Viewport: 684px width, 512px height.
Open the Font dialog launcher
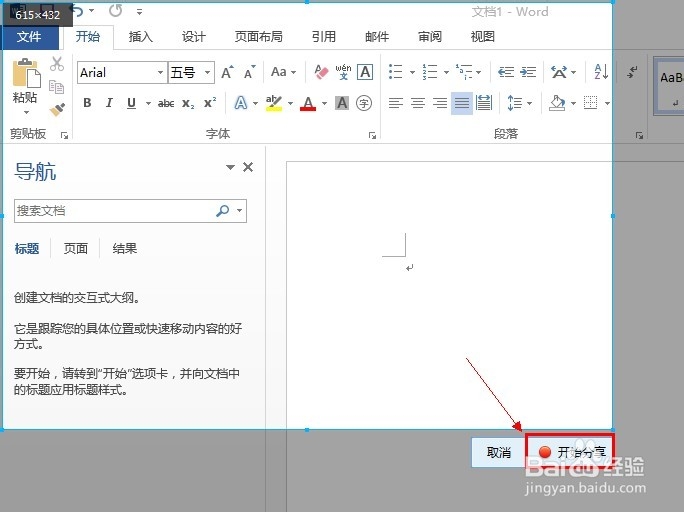[372, 136]
